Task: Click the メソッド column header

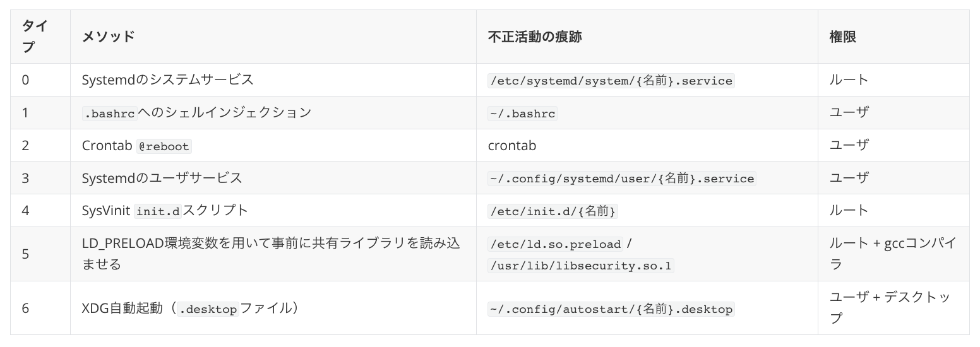Action: point(109,37)
